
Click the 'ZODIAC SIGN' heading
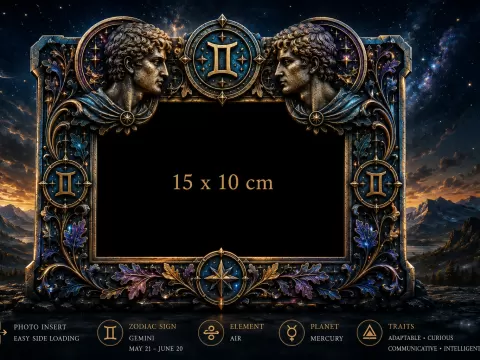pos(153,326)
